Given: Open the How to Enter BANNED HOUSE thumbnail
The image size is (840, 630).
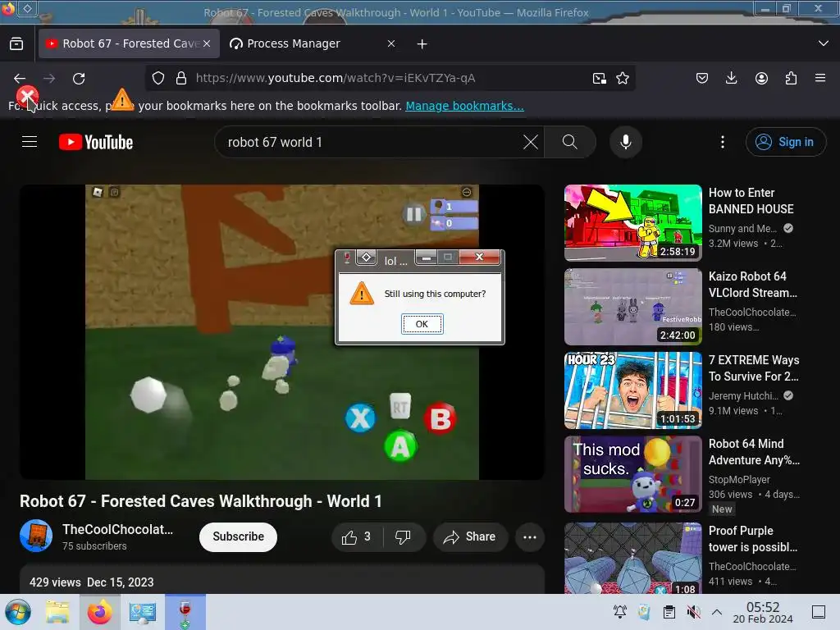Looking at the screenshot, I should point(632,223).
